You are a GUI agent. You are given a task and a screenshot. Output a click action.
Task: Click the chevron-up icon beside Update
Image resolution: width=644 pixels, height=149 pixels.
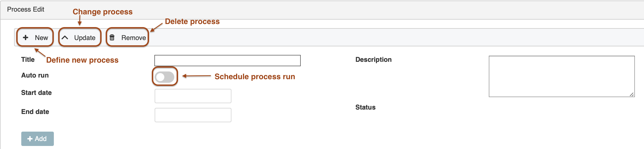(65, 38)
